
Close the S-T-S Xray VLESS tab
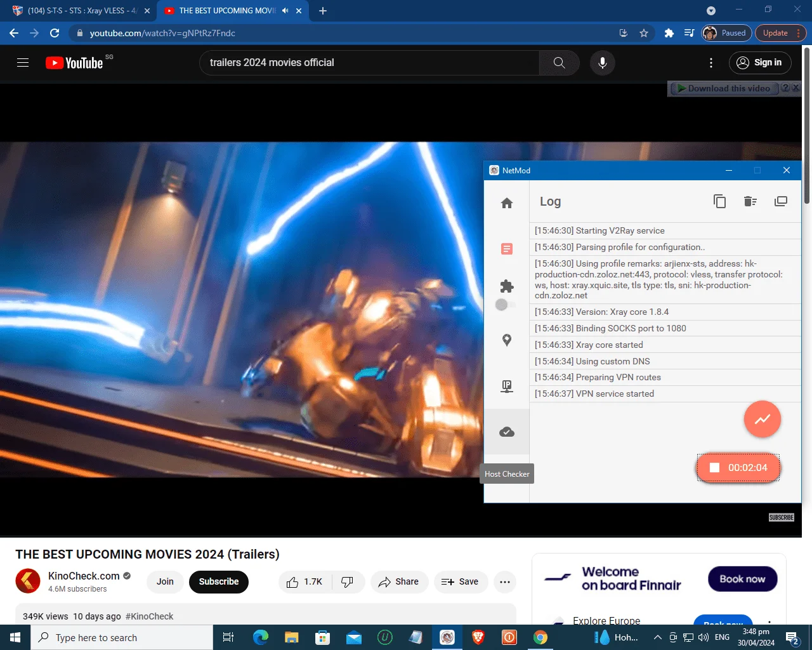[x=147, y=11]
